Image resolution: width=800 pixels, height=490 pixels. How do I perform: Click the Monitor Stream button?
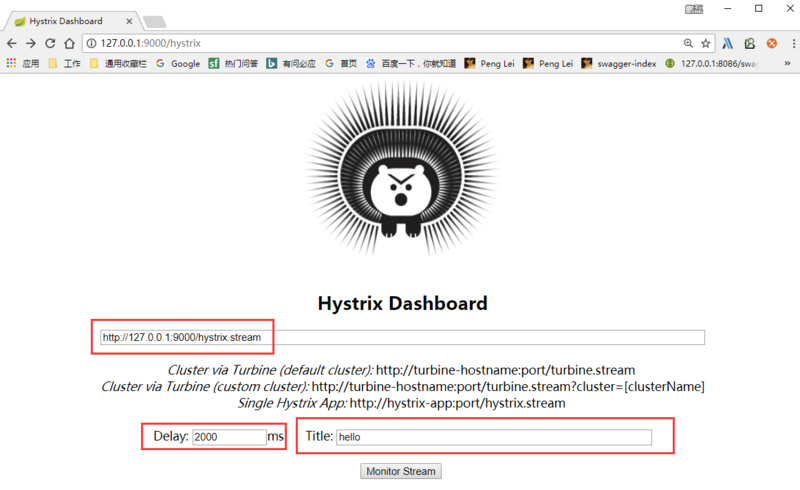pyautogui.click(x=401, y=471)
